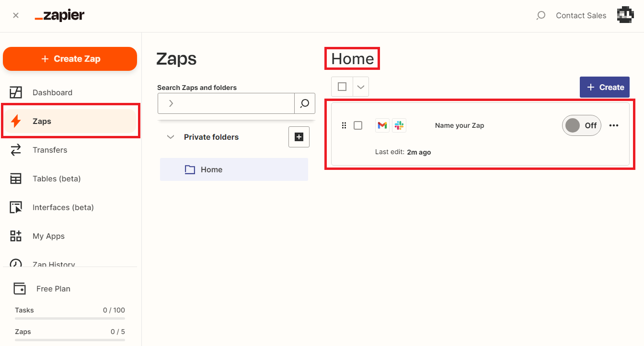View Free Plan details
This screenshot has height=346, width=644.
53,289
